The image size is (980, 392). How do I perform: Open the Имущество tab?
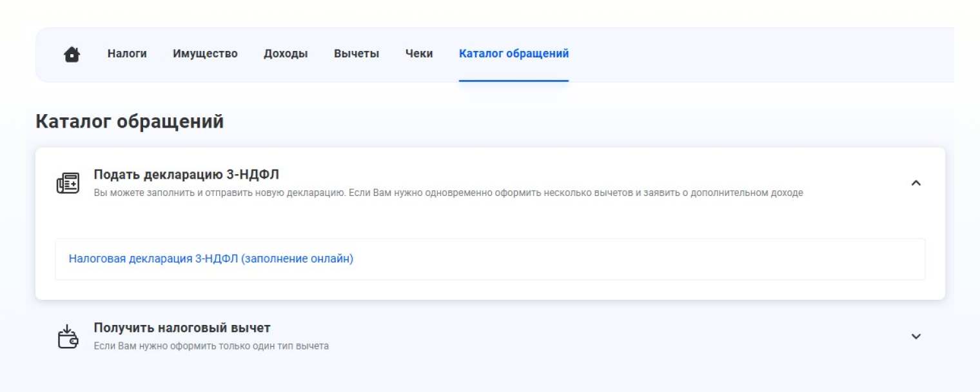[x=205, y=54]
